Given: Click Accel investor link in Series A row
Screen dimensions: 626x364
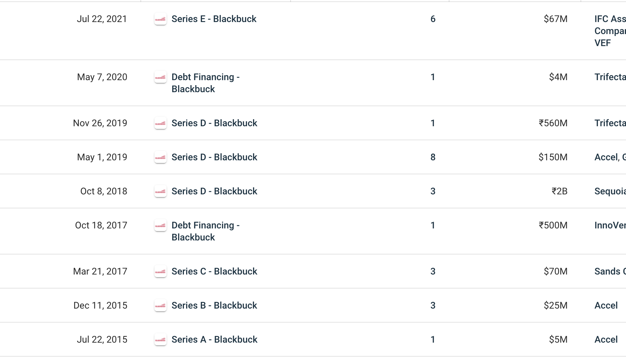Looking at the screenshot, I should (x=606, y=340).
